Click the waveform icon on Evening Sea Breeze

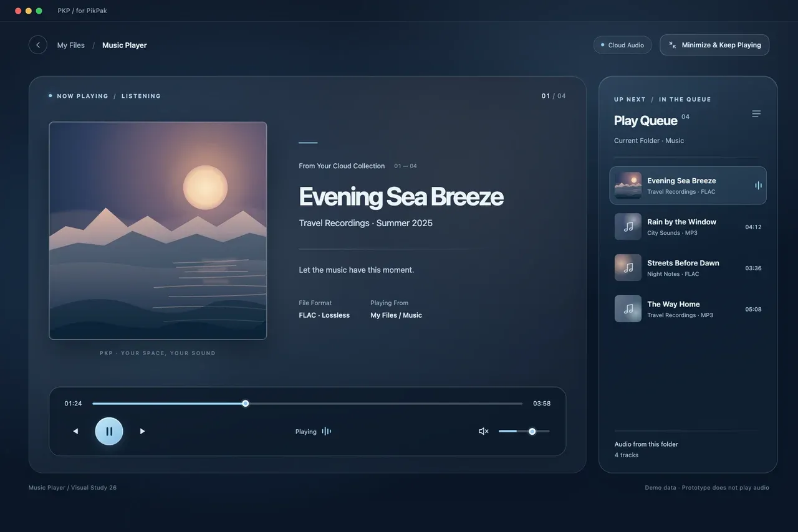click(x=758, y=185)
